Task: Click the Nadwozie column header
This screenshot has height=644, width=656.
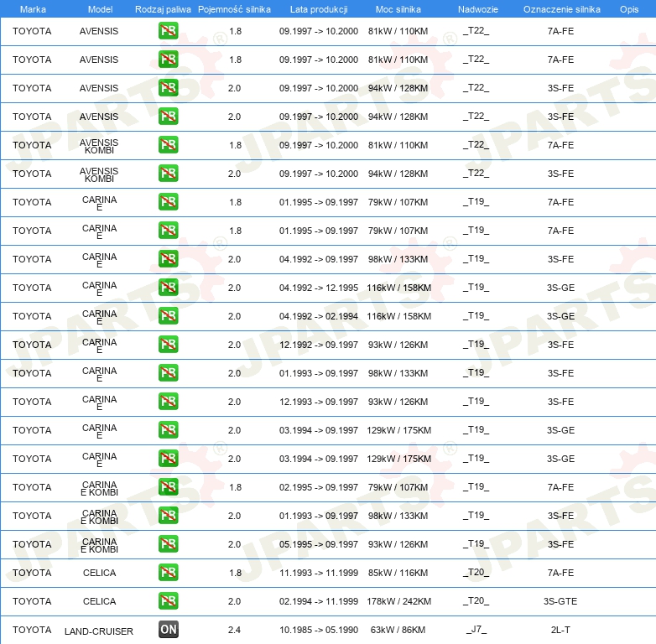Action: tap(478, 9)
